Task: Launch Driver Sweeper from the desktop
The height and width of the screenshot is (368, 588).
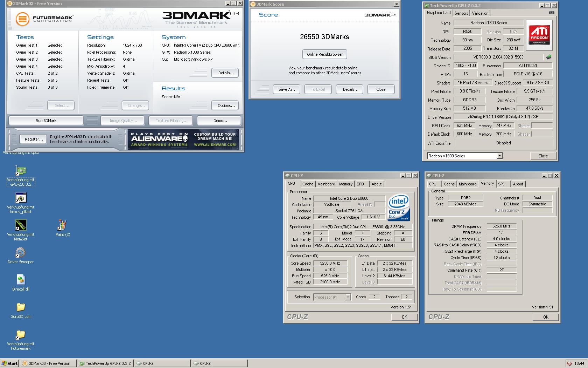Action: 21,255
